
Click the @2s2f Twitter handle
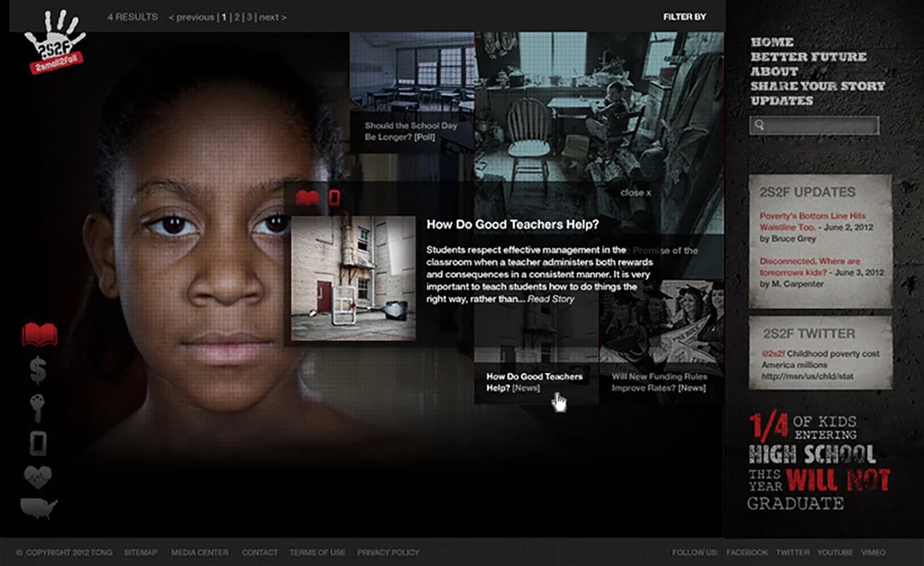(x=773, y=353)
